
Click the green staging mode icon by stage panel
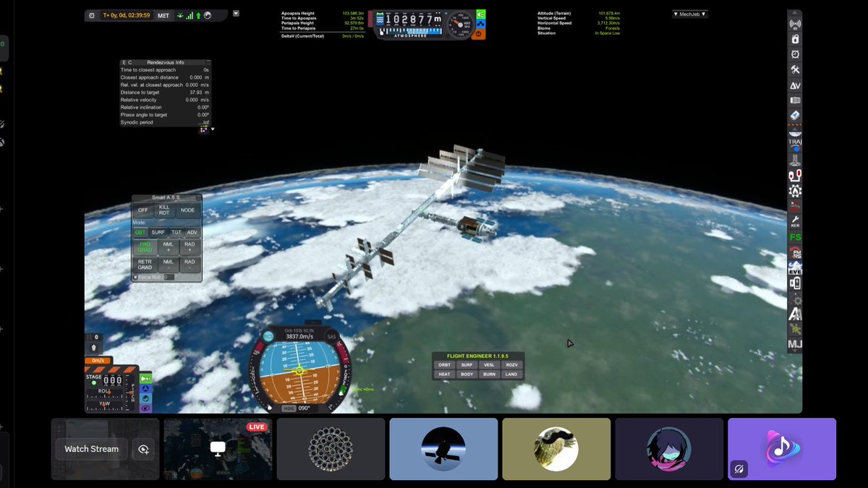[x=145, y=379]
